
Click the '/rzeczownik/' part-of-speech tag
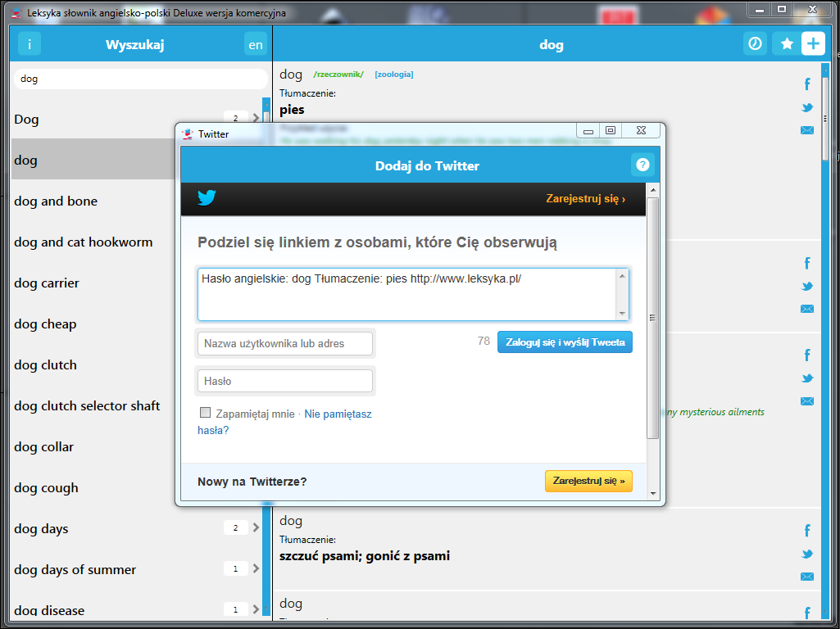click(x=338, y=75)
